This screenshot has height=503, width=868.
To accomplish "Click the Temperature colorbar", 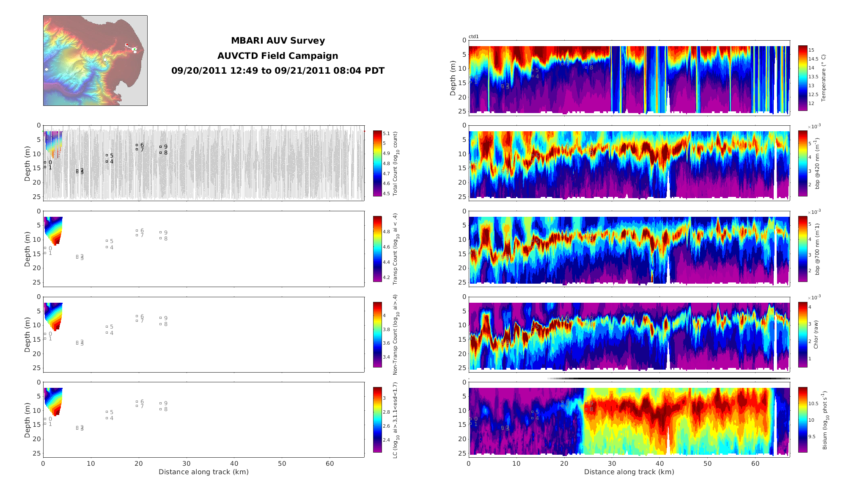I will (x=802, y=78).
